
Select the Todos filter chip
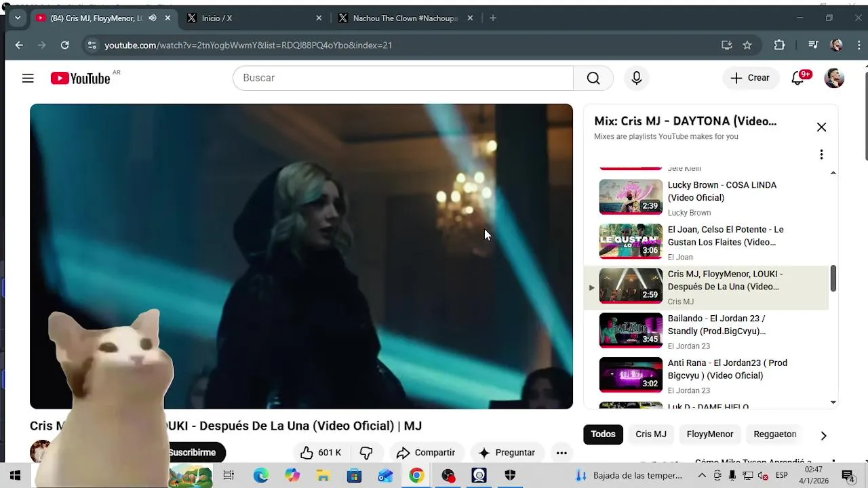coord(603,434)
